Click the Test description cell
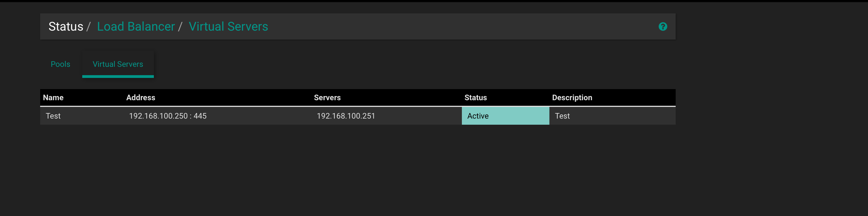Image resolution: width=868 pixels, height=216 pixels. (x=612, y=116)
